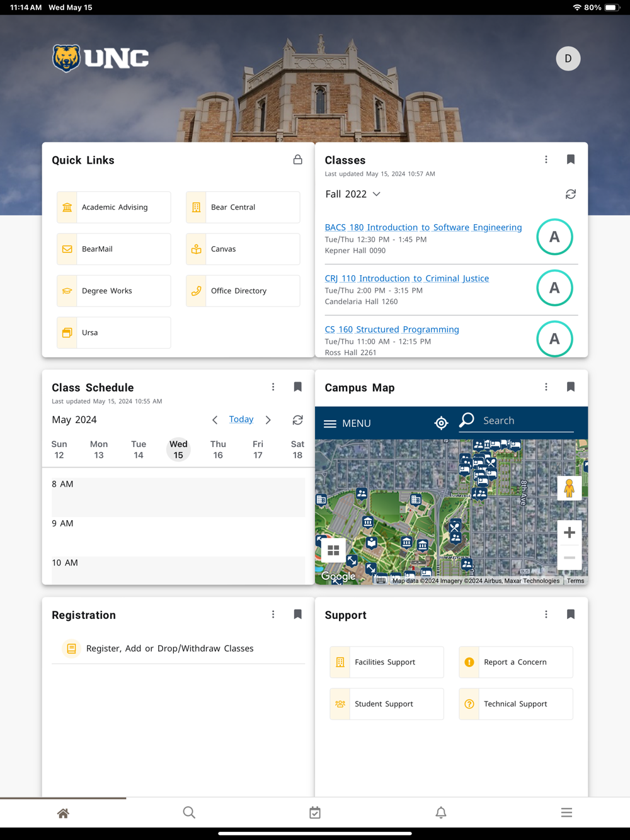Open notifications bell tab
Screen dimensions: 630x840
441,813
